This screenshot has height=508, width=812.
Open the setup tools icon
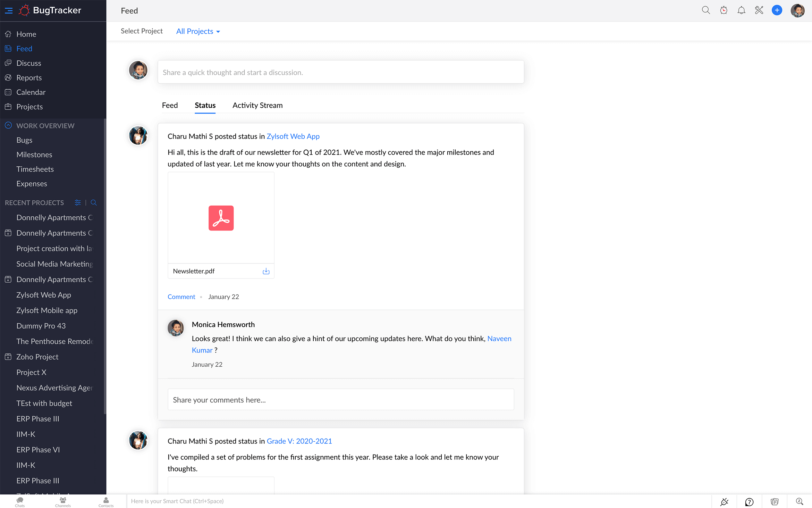click(759, 10)
